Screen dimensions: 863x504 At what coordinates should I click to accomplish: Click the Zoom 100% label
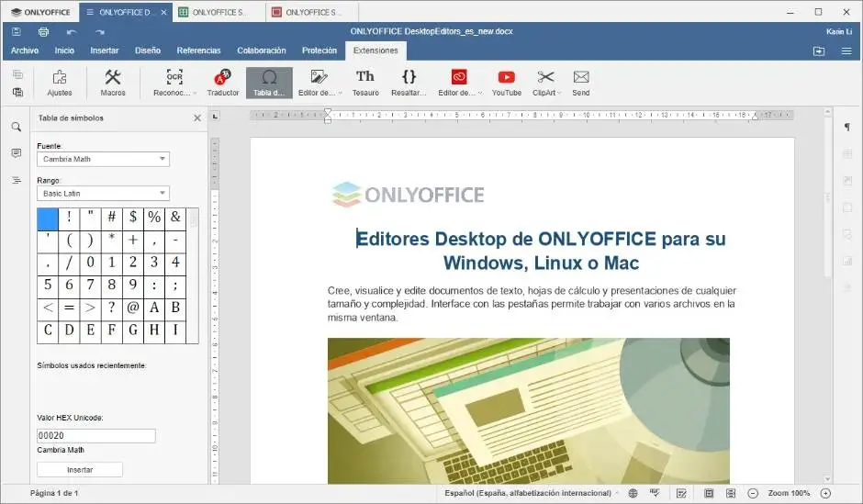point(789,493)
